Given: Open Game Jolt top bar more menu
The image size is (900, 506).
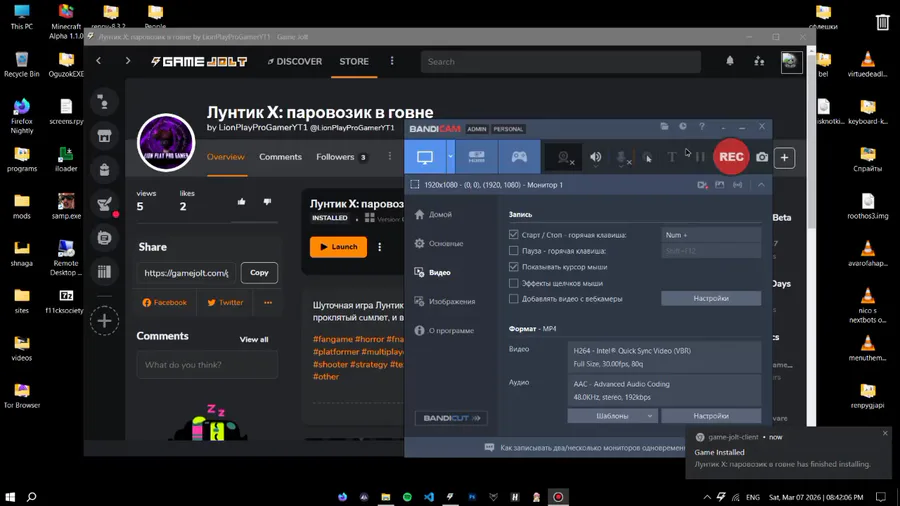Looking at the screenshot, I should coord(392,61).
